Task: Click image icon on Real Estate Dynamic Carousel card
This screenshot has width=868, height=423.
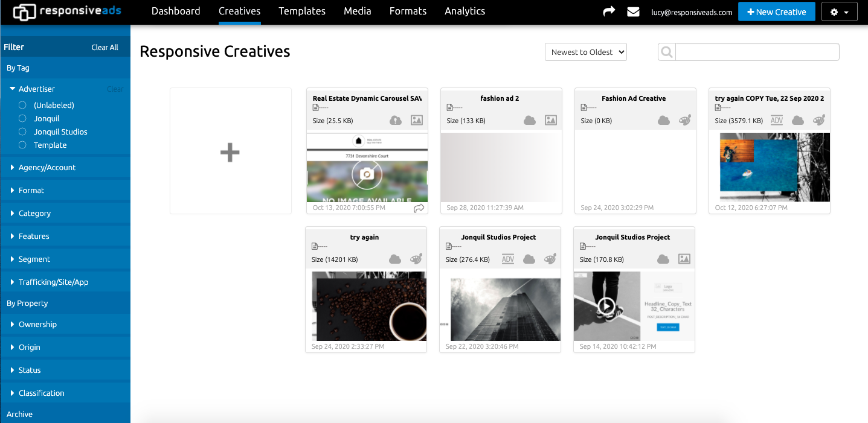Action: coord(416,120)
